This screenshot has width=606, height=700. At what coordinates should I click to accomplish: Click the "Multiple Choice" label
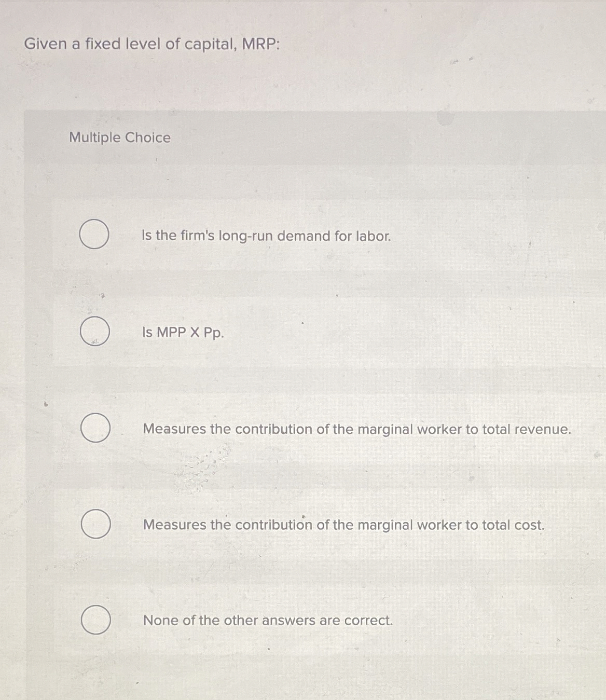coord(120,138)
